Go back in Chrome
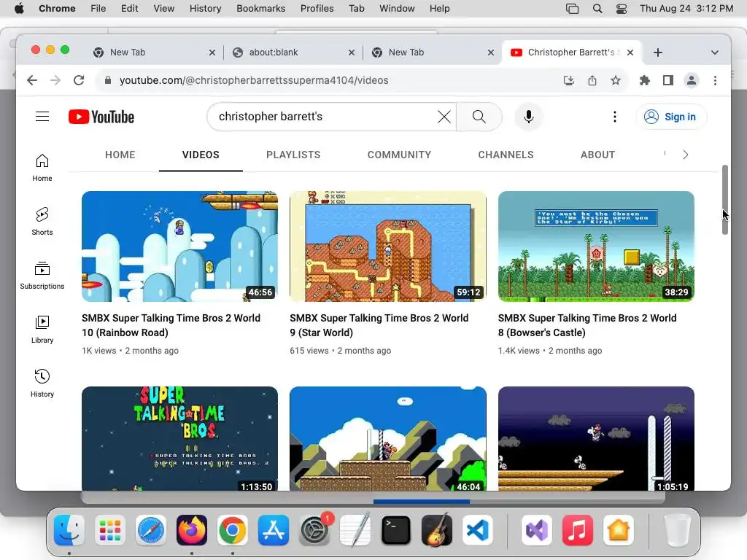Viewport: 747px width, 560px height. point(32,80)
